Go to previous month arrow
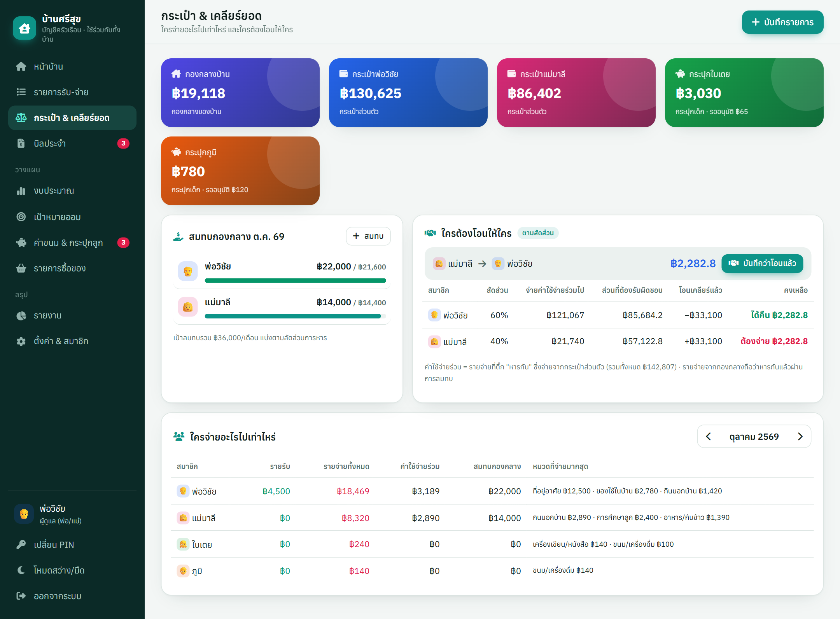The image size is (840, 619). click(x=709, y=437)
